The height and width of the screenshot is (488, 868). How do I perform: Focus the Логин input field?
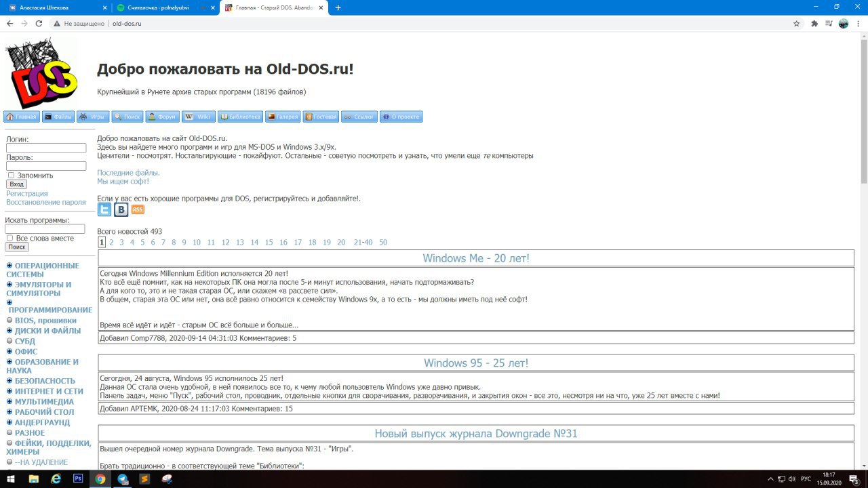click(46, 148)
